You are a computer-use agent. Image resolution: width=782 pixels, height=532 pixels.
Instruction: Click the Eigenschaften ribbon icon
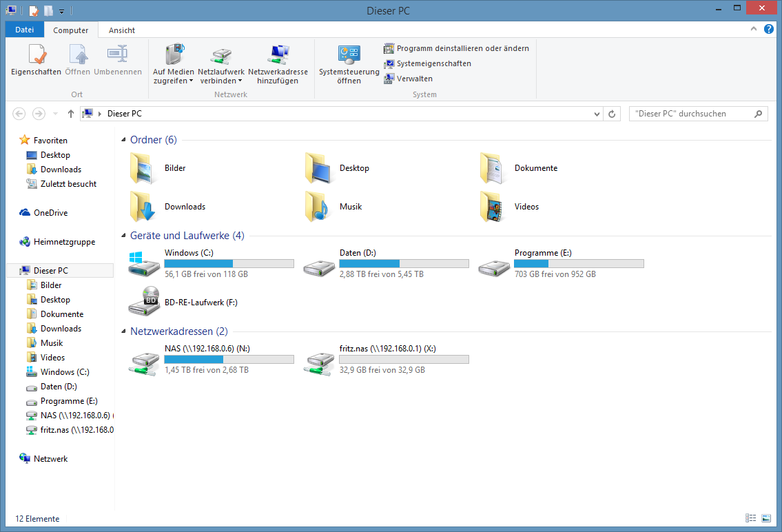coord(36,55)
